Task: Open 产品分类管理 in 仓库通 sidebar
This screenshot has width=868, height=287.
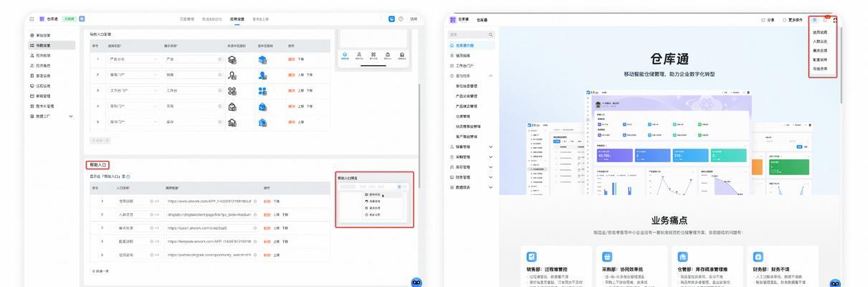Action: pos(467,95)
